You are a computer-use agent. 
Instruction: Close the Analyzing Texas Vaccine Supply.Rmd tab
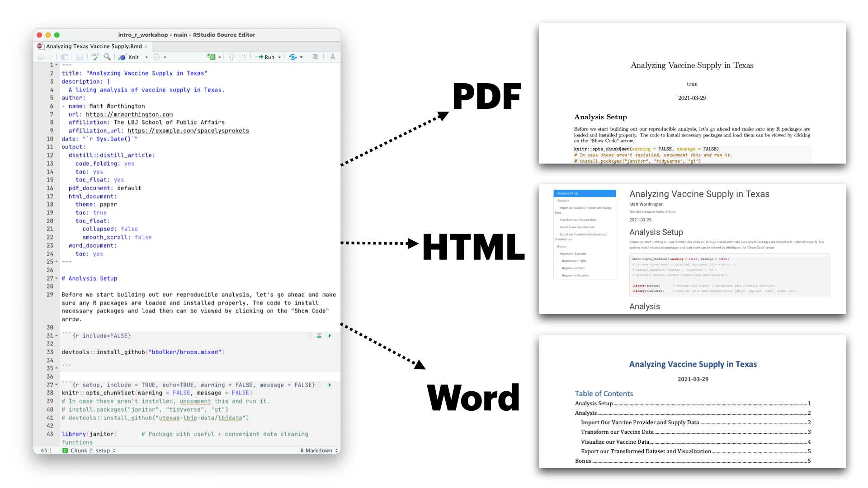pos(146,47)
